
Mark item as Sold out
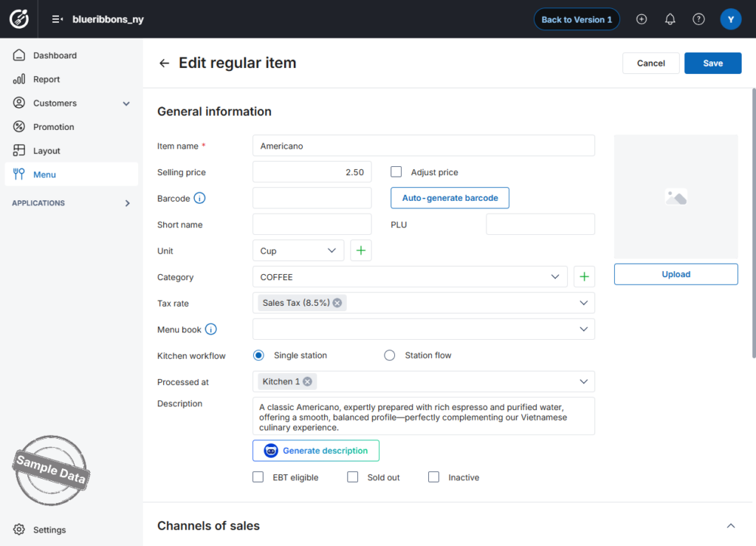(352, 477)
